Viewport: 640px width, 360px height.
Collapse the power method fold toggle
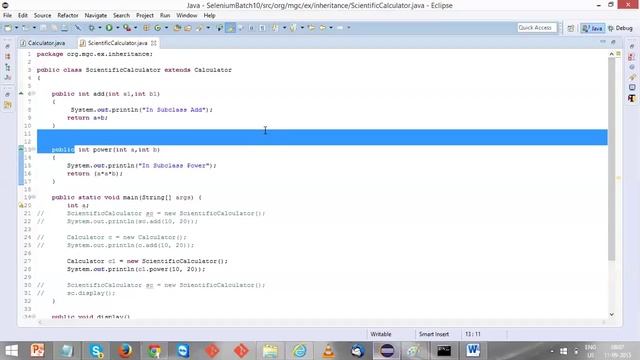[x=33, y=149]
